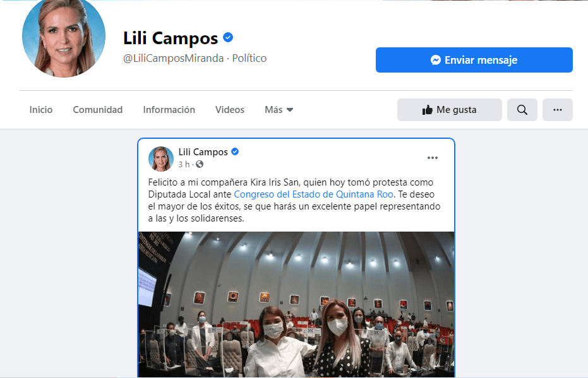View the congress chamber post photo
Screen dimensions: 588x378
tap(296, 305)
